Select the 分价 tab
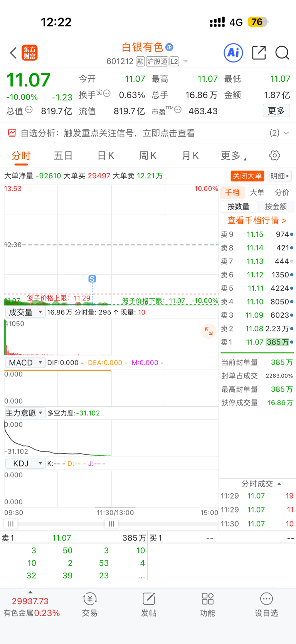This screenshot has height=644, width=296. coord(282,193)
